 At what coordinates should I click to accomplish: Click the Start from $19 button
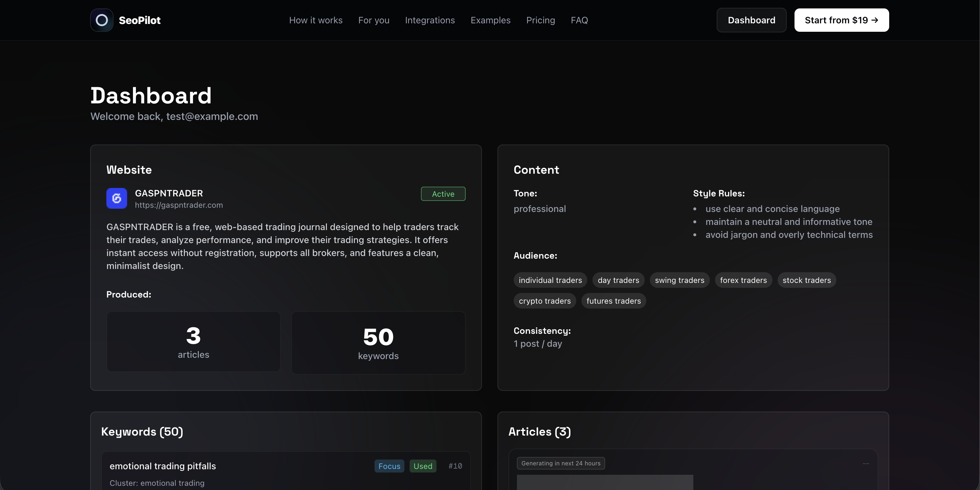point(841,20)
